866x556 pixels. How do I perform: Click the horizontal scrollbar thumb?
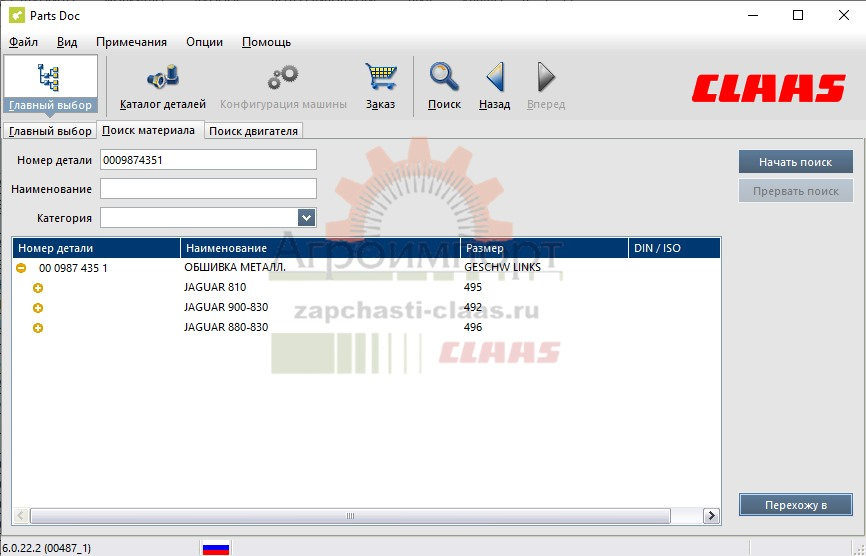(350, 516)
